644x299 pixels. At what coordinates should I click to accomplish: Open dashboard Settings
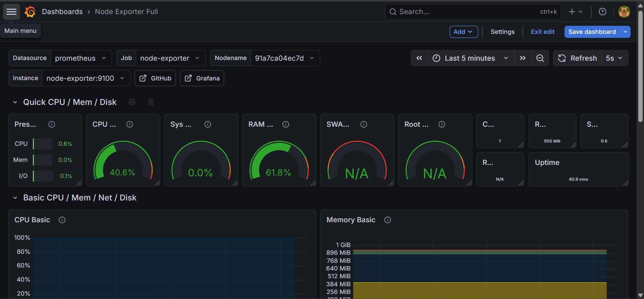(502, 32)
